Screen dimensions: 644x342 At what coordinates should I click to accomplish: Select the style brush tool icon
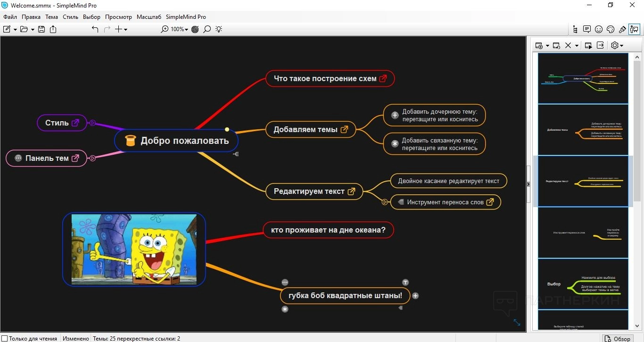[x=622, y=29]
